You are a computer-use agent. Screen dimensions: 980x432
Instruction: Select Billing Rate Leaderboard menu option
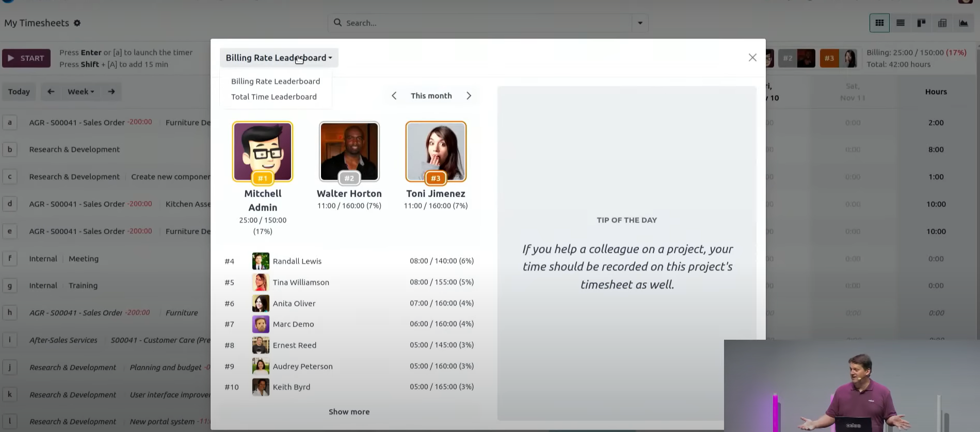click(x=276, y=81)
